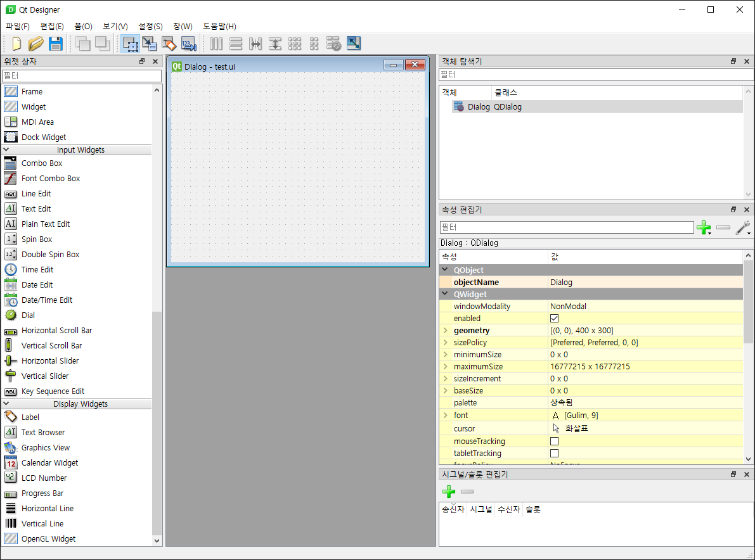Click the vertical splitter layout icon
This screenshot has height=560, width=755.
[275, 44]
